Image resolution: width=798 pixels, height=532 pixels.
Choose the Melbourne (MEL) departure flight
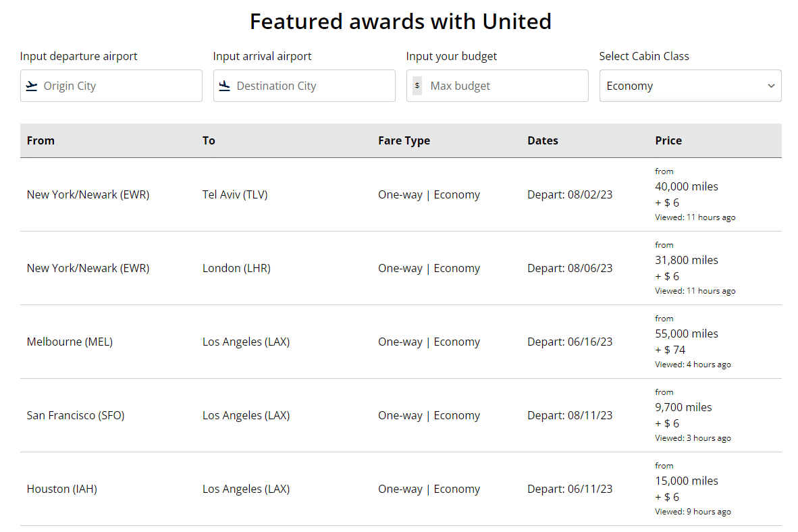[70, 342]
